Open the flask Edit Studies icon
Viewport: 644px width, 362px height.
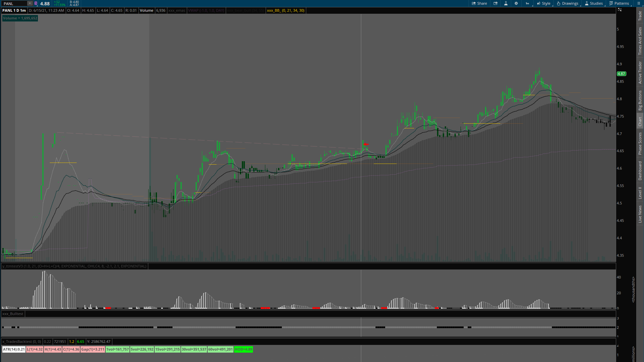coord(506,3)
